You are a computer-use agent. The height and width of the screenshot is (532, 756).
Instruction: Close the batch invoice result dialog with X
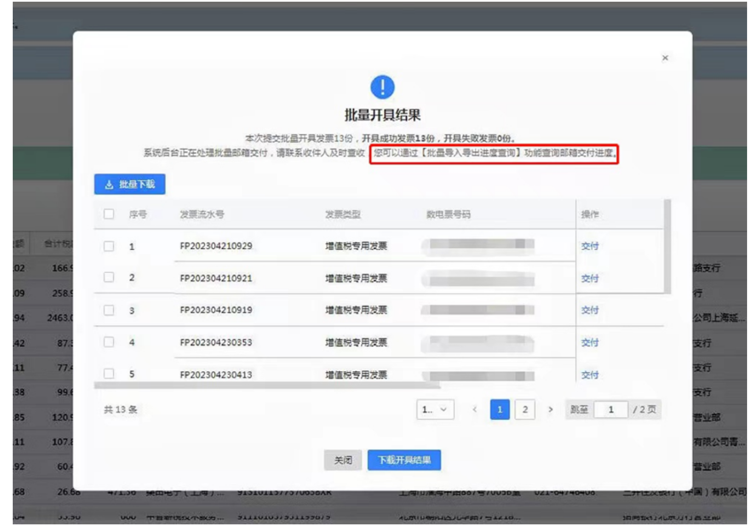pos(665,58)
